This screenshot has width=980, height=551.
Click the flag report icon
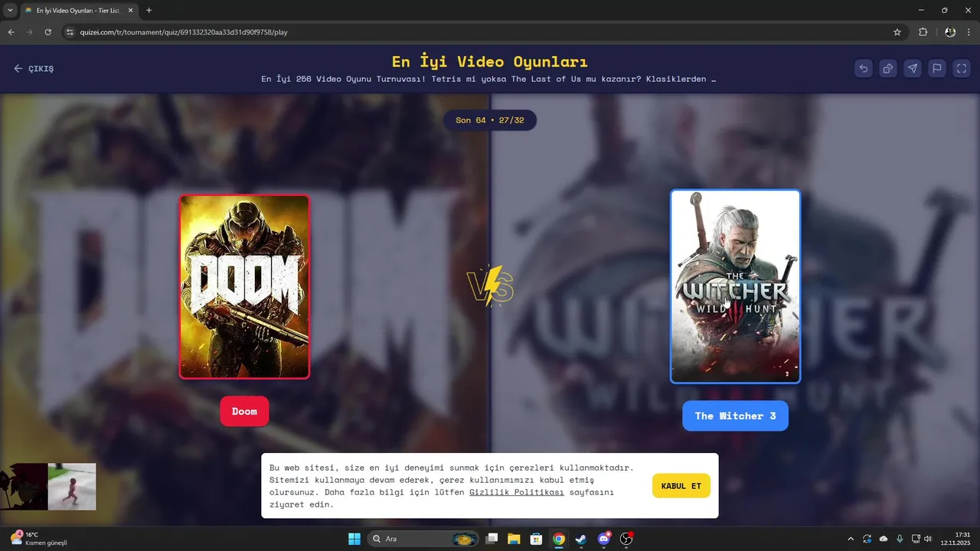pyautogui.click(x=937, y=68)
